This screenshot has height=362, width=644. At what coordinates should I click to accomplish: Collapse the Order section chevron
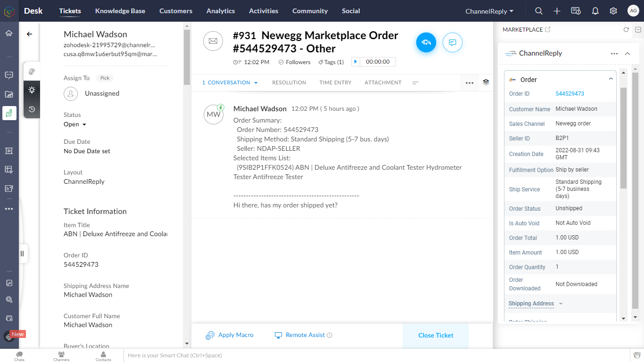611,79
